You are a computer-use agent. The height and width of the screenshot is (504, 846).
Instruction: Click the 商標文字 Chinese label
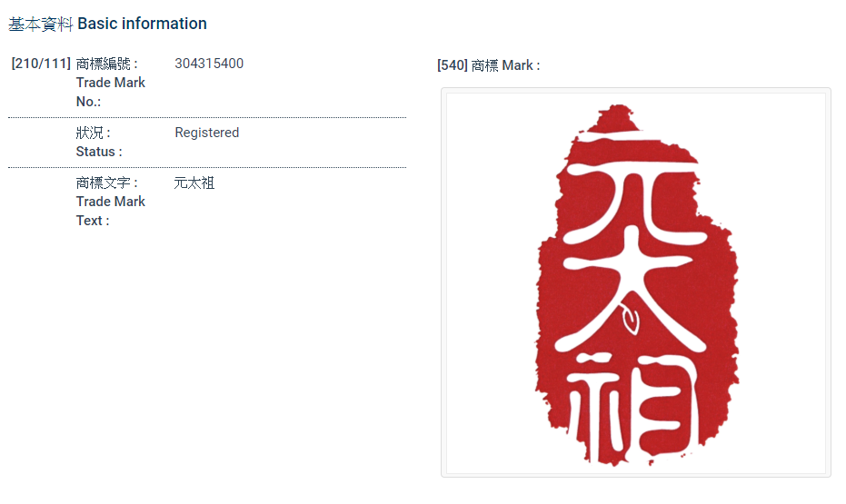pos(105,183)
